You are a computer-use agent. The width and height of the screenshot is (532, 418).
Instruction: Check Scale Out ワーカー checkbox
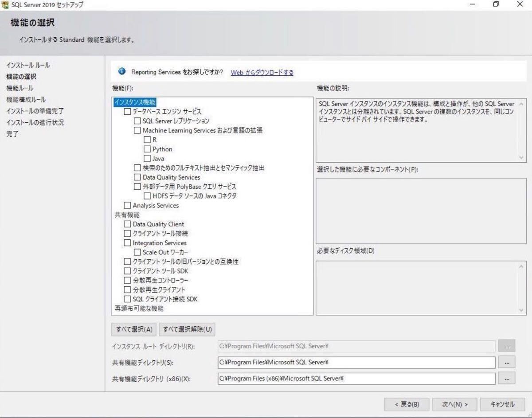click(137, 252)
